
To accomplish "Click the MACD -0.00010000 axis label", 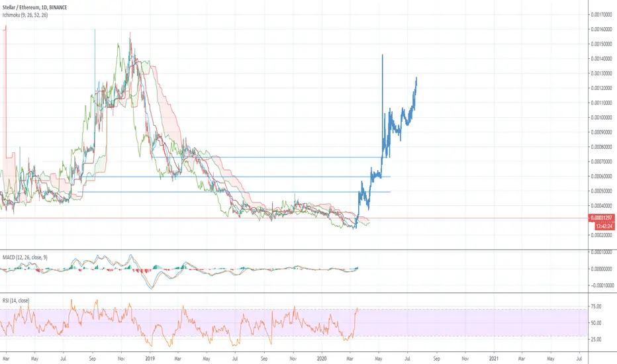I will 602,286.
